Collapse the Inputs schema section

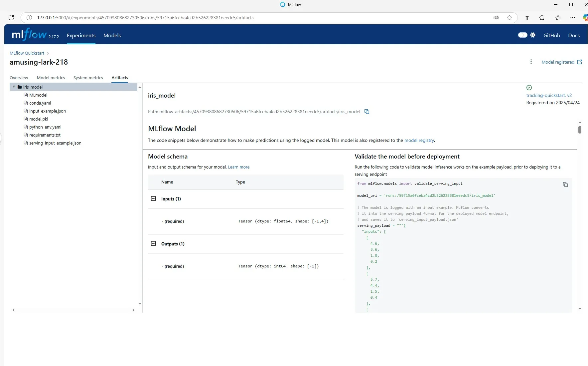(153, 198)
